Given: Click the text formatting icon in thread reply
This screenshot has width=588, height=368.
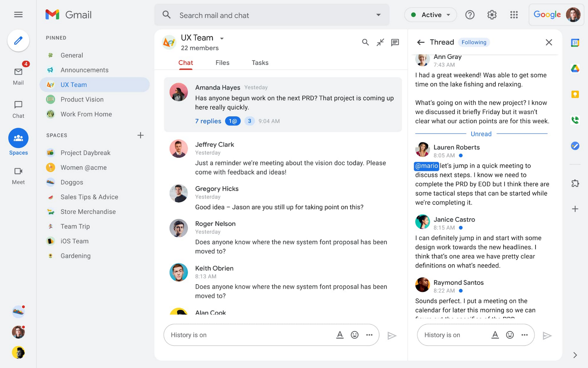Looking at the screenshot, I should click(x=494, y=334).
